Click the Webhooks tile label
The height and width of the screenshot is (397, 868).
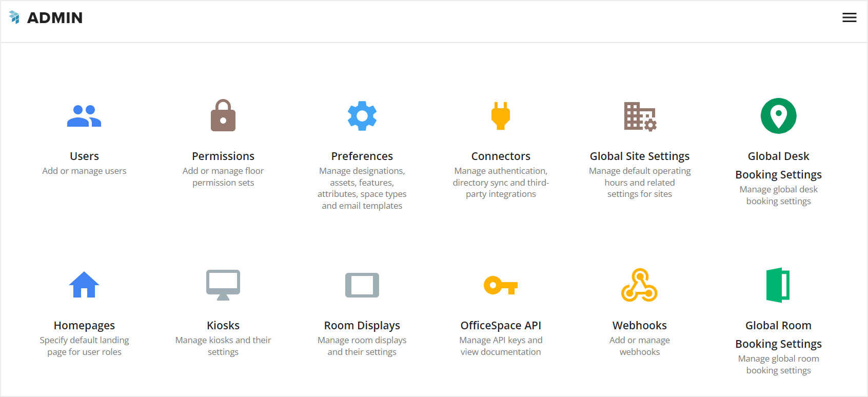click(x=639, y=325)
